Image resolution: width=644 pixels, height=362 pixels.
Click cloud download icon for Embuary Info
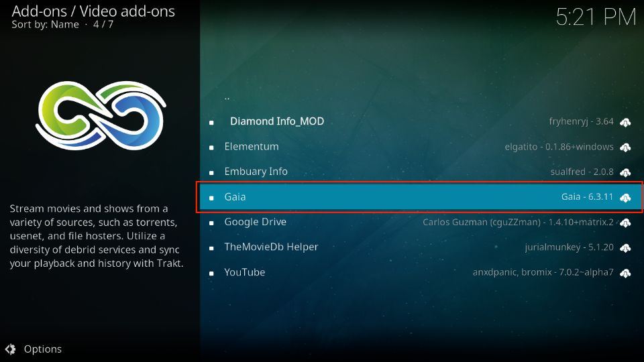point(625,172)
